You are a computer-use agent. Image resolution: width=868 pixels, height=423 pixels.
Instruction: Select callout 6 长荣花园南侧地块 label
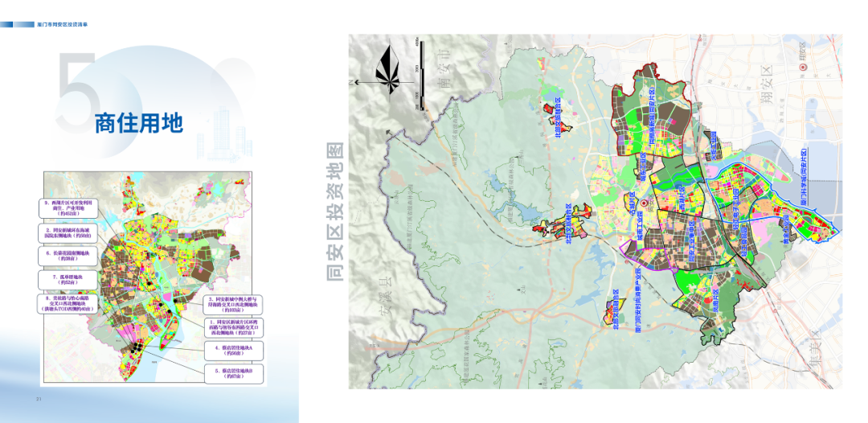pyautogui.click(x=67, y=256)
